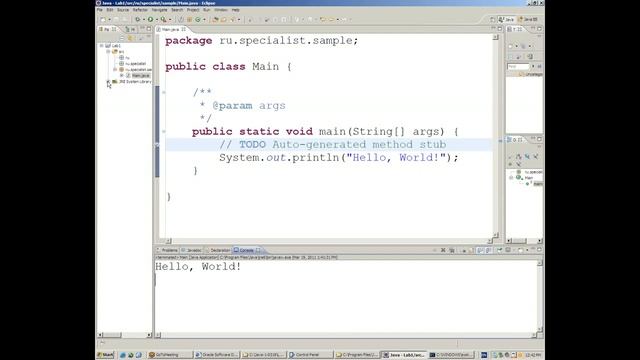The width and height of the screenshot is (640, 360).
Task: Click the editor fold marker beside main method
Action: 164,131
